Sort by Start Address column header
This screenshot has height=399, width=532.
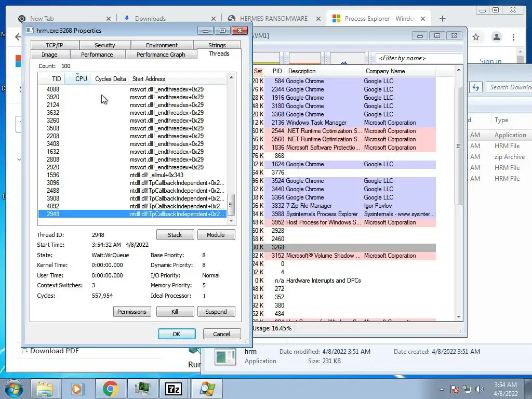(178, 79)
